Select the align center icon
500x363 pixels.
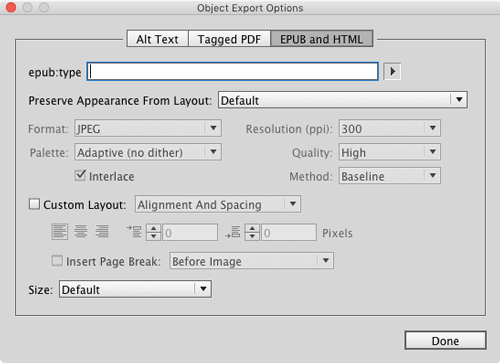point(81,231)
